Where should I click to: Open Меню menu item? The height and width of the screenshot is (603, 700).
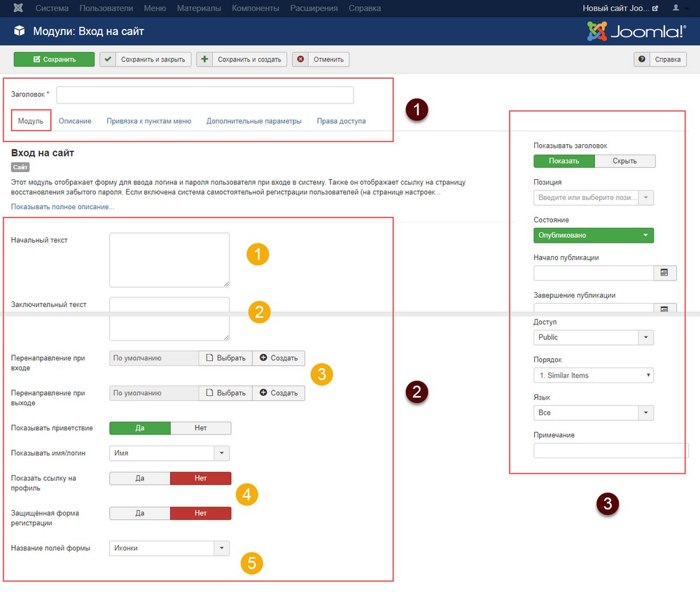(x=155, y=8)
